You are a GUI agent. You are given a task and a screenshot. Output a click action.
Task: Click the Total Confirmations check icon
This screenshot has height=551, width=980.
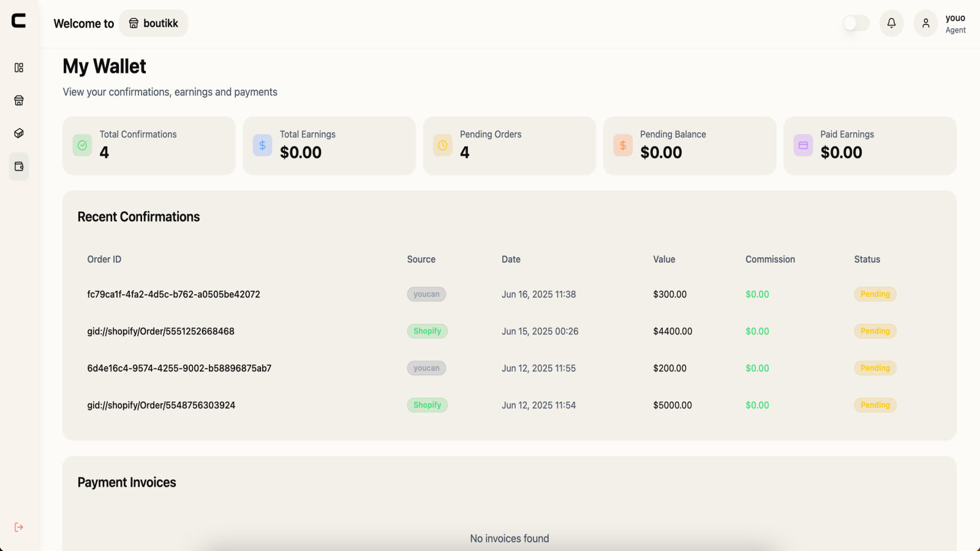coord(81,145)
